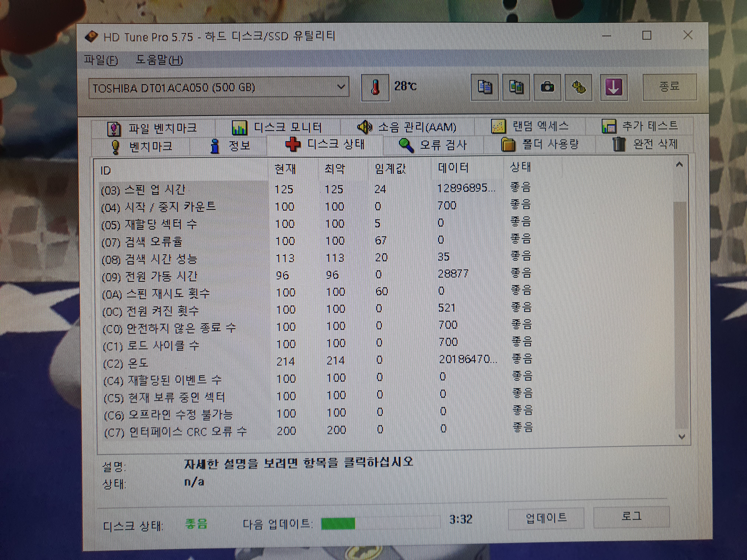Click the green 좋음 disk status text

(x=196, y=524)
